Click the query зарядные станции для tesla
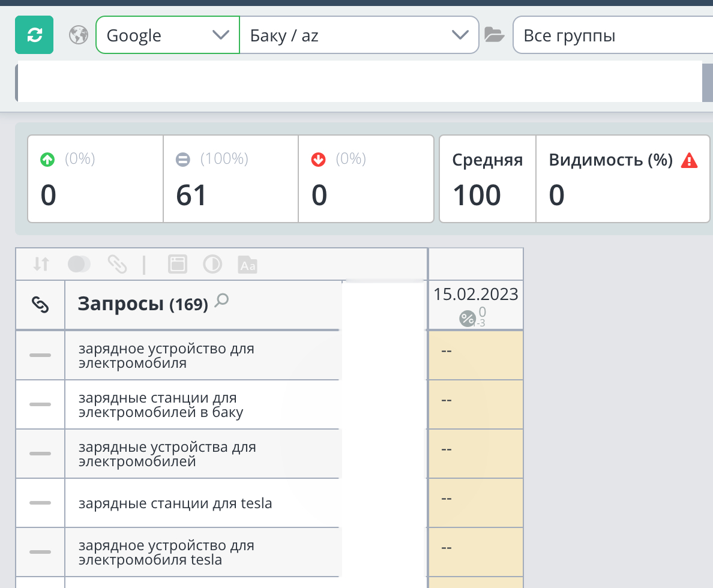The image size is (713, 588). [175, 503]
